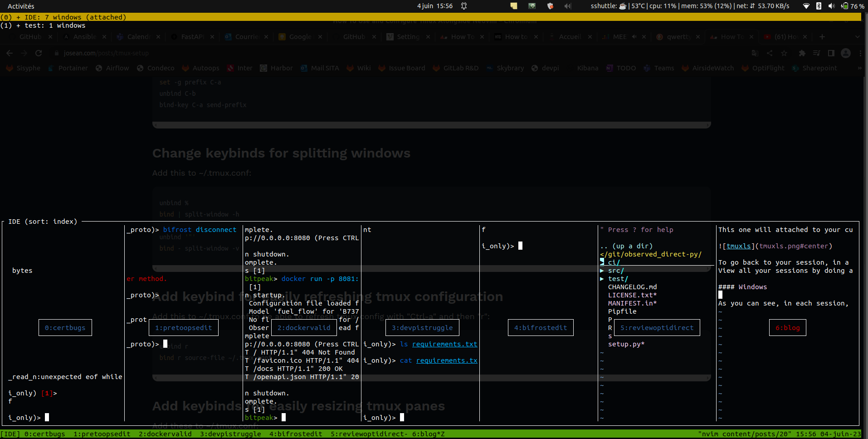The image size is (868, 439).
Task: Select setup.py in the file tree
Action: (626, 344)
